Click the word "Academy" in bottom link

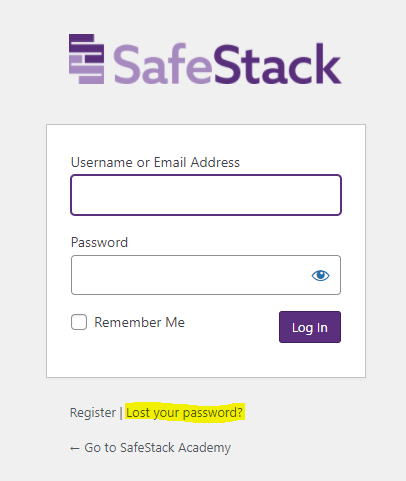tap(204, 448)
